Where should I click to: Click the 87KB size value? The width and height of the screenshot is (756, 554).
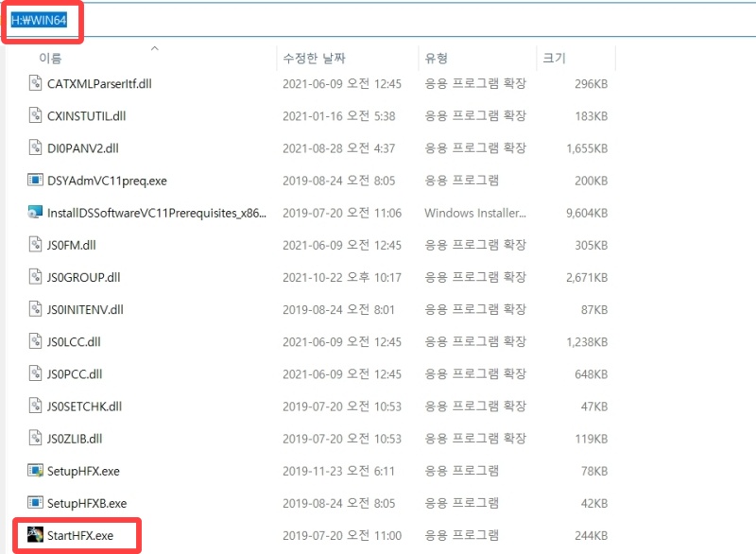click(594, 310)
